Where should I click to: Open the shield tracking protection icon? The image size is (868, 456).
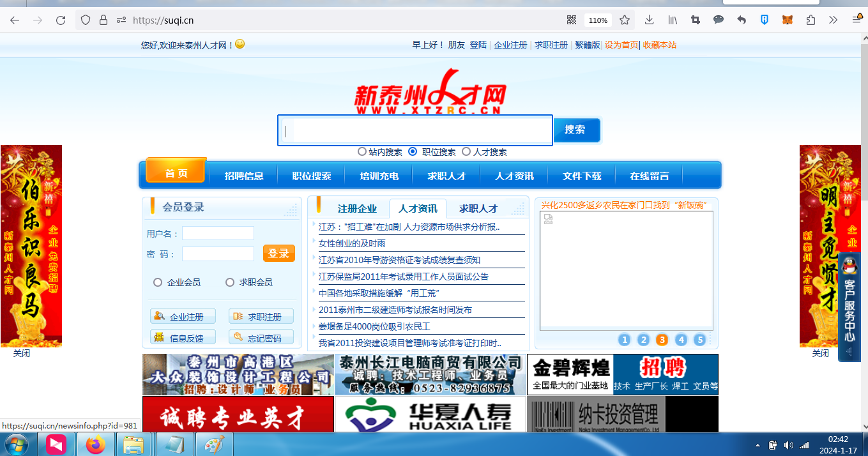click(86, 20)
